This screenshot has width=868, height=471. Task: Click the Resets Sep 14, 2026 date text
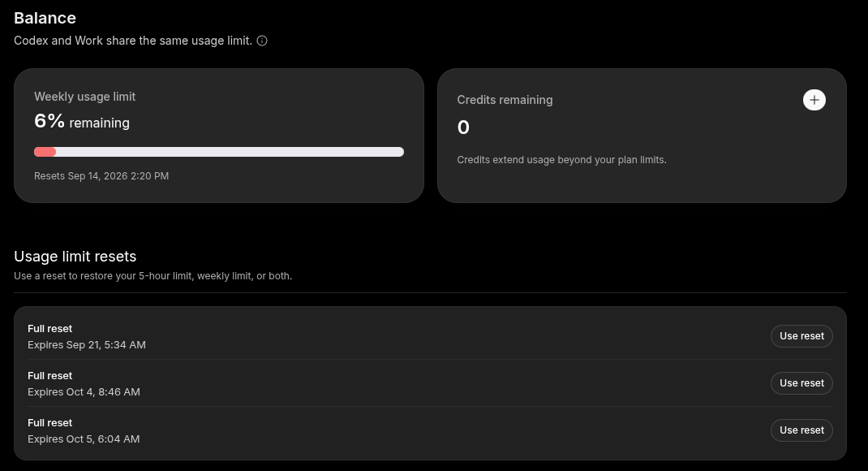pyautogui.click(x=101, y=175)
